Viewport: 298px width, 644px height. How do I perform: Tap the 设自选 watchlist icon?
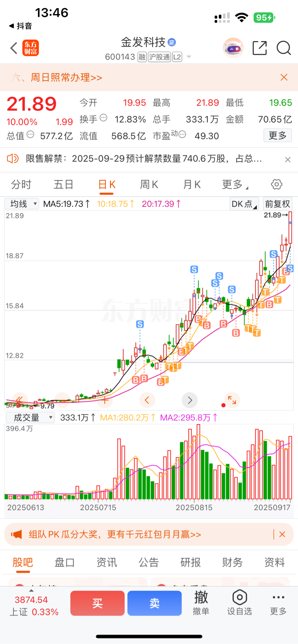coord(239,603)
